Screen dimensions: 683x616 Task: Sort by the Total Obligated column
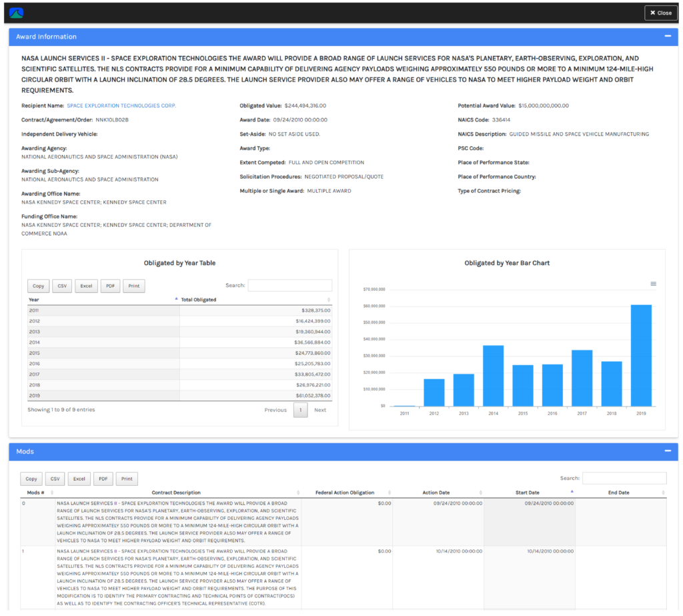255,300
